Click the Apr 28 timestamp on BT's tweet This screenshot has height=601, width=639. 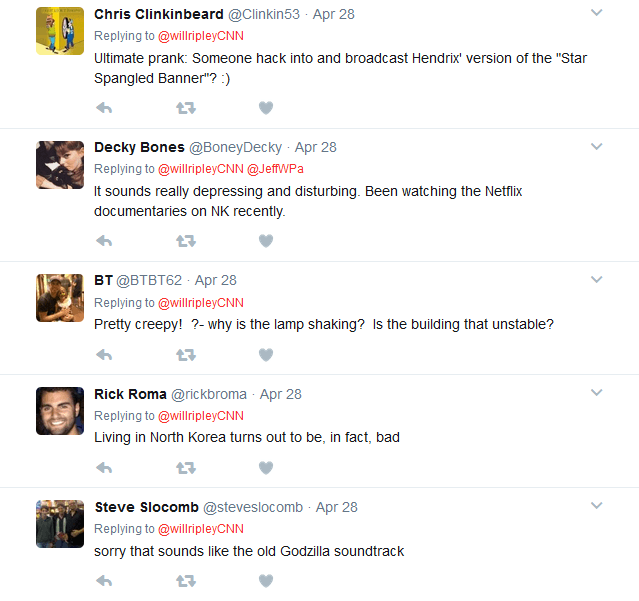click(215, 280)
